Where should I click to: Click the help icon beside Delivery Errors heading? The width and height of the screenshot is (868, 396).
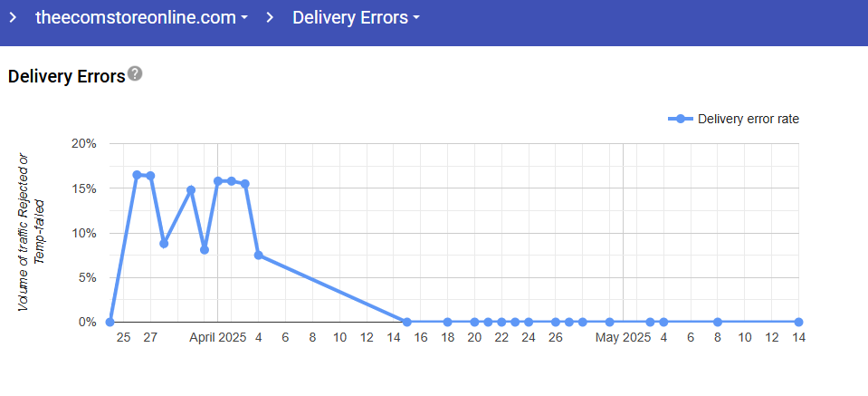click(x=135, y=74)
